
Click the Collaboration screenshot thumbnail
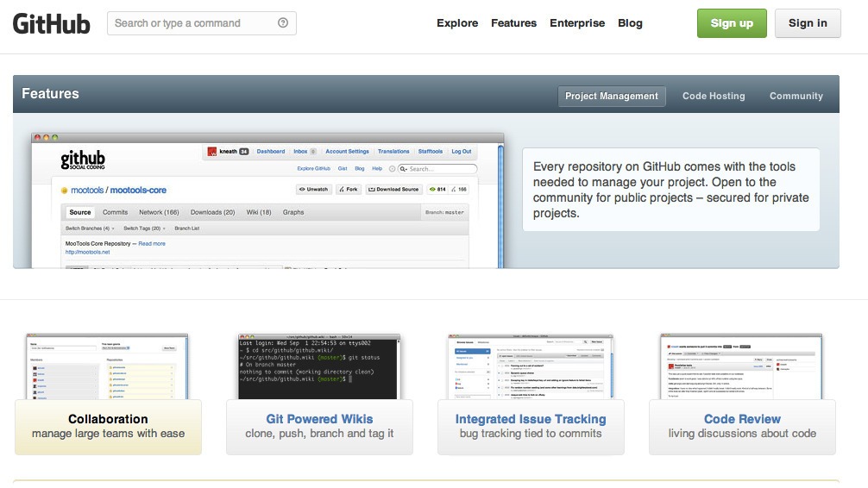(107, 366)
